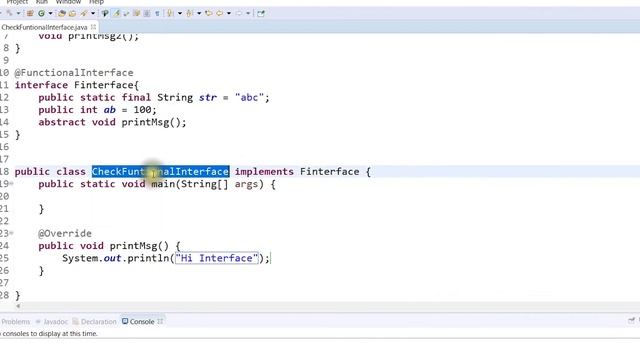The image size is (640, 360).
Task: Click the selected CheckFuntionalInterface class name
Action: coord(160,171)
